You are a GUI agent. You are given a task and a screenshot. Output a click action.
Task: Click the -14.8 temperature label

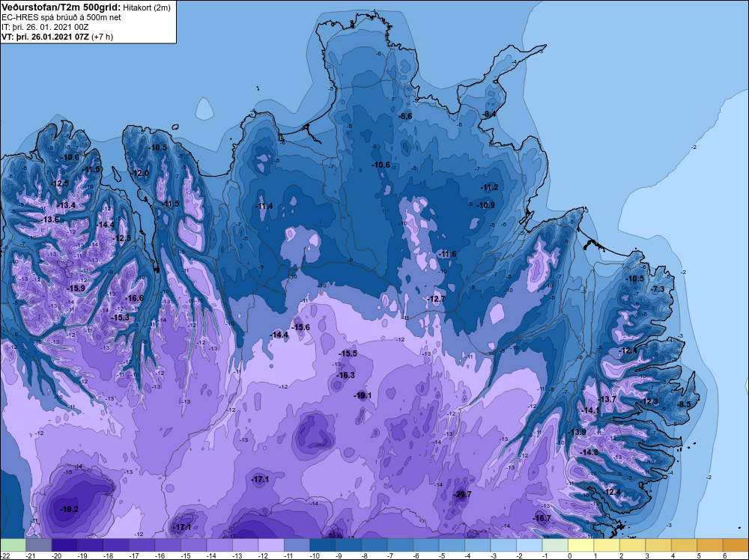[x=589, y=453]
